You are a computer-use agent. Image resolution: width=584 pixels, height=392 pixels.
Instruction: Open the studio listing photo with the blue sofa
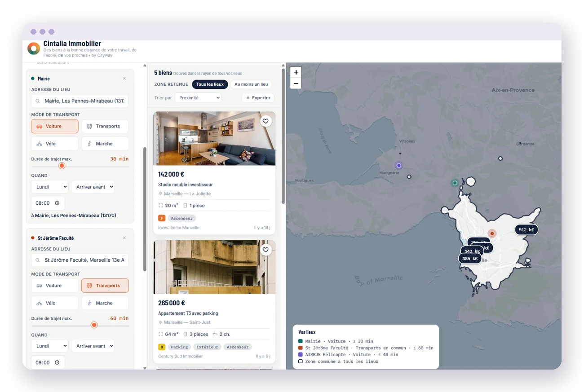click(214, 138)
